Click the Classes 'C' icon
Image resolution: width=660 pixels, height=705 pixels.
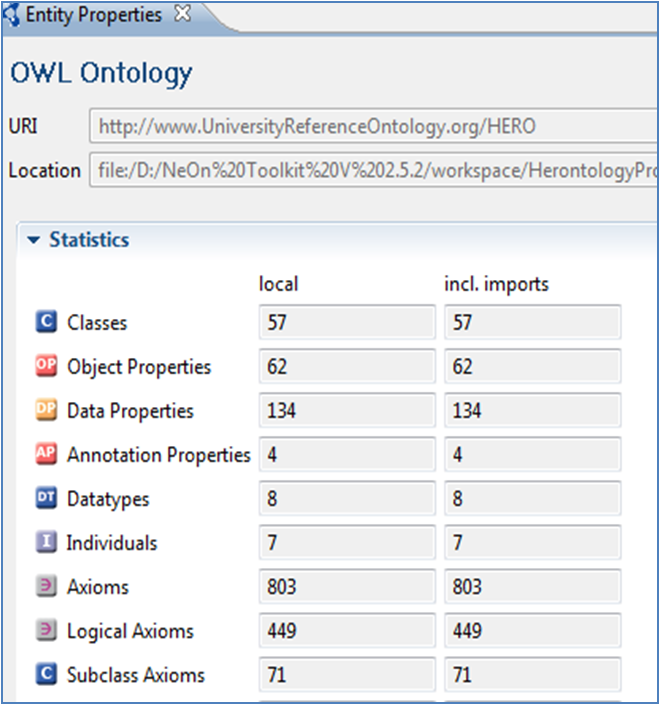coord(46,321)
